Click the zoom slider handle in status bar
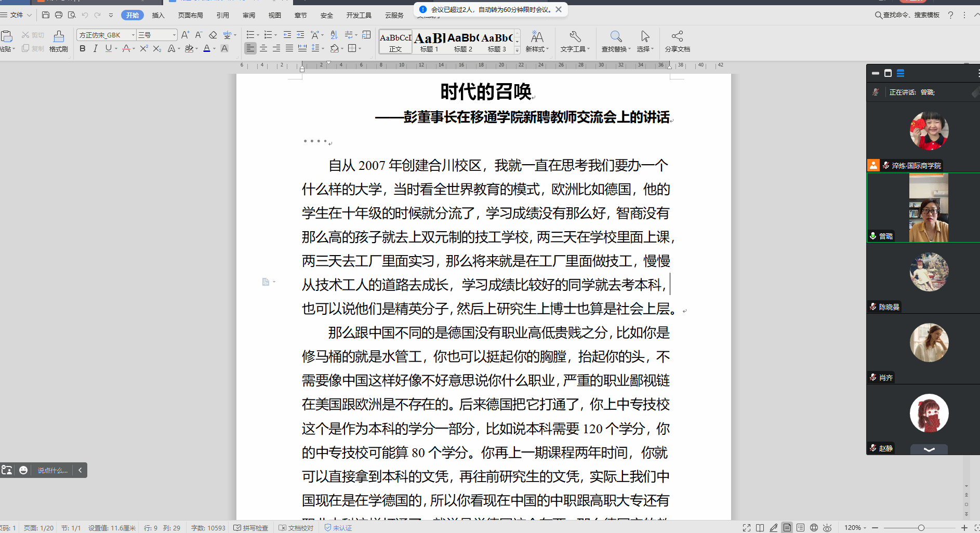Viewport: 980px width, 533px height. (x=921, y=528)
